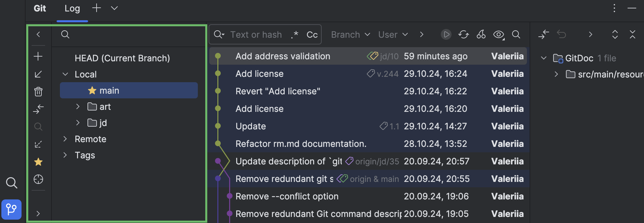
Task: Toggle the regex match option
Action: [x=295, y=34]
